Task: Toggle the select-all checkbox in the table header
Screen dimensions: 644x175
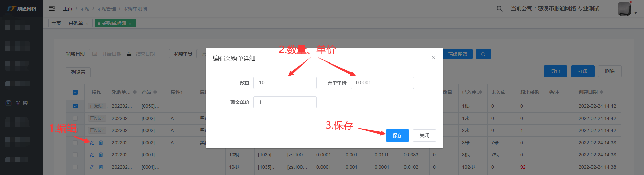Action: (x=75, y=92)
